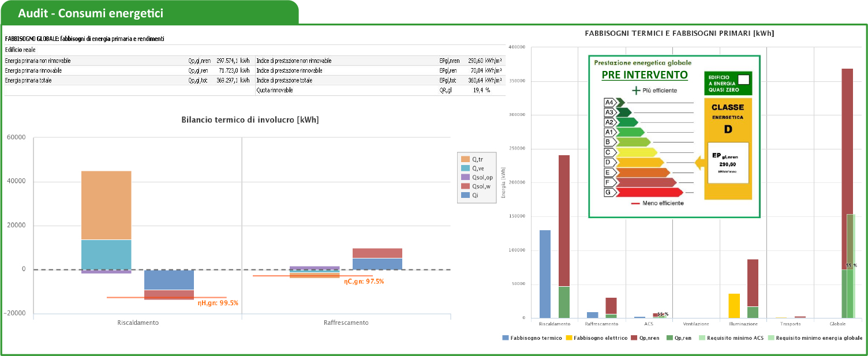Click the Q,tr legend color swatch
This screenshot has width=868, height=356.
tap(466, 159)
